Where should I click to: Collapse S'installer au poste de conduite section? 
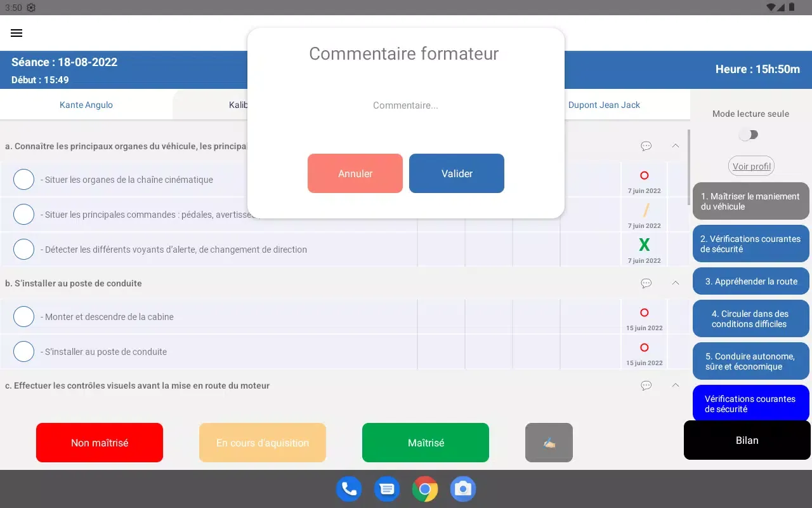click(x=676, y=283)
